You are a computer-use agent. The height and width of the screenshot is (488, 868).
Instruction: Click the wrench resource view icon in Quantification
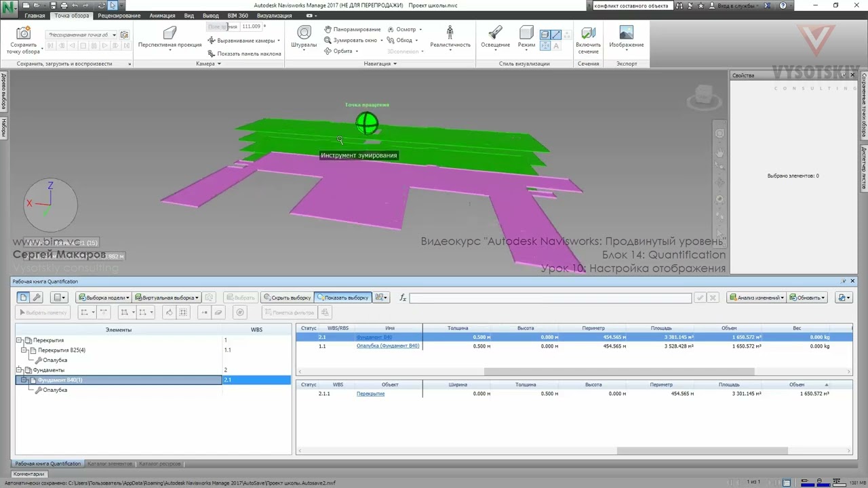click(x=37, y=297)
